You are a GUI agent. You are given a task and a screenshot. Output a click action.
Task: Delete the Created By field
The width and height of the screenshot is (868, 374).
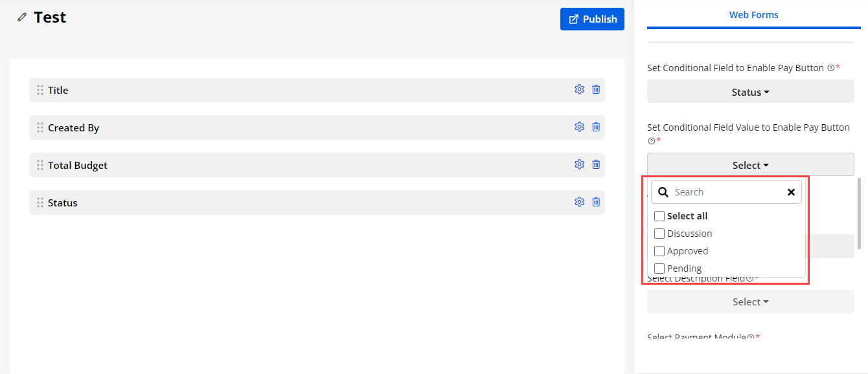596,127
